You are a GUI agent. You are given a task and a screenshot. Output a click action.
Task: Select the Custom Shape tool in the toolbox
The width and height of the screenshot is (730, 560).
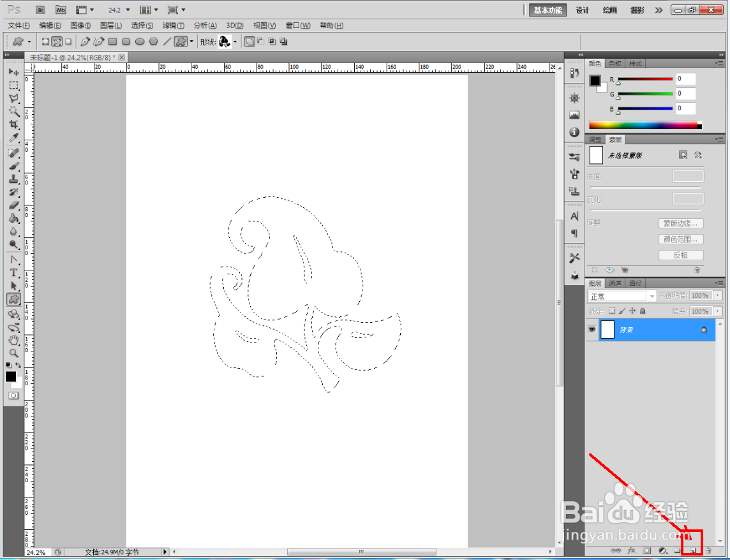(13, 299)
